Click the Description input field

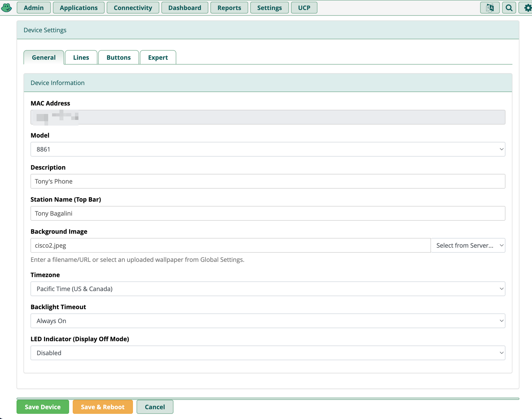tap(268, 181)
